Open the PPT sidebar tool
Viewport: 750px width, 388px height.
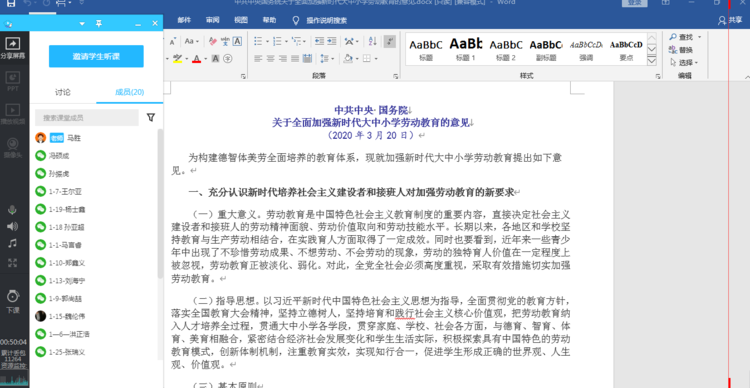pos(13,81)
